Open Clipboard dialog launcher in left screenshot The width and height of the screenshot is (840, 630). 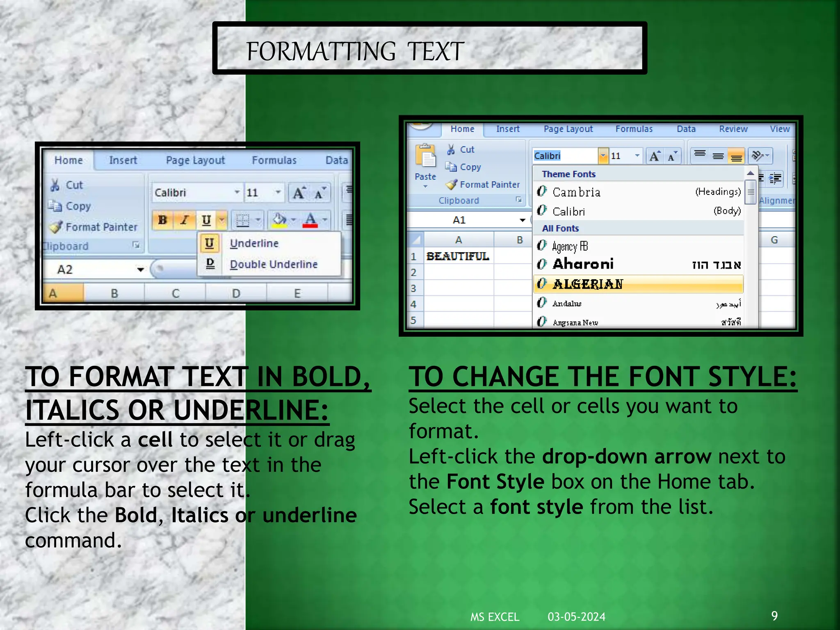click(136, 245)
